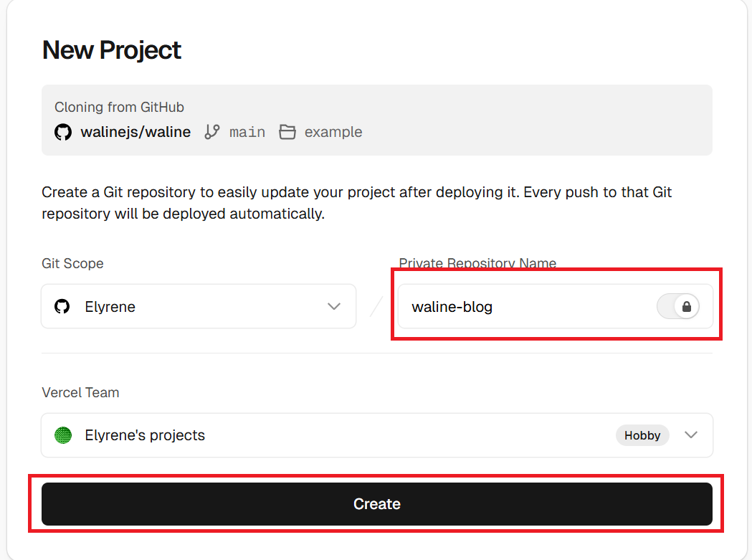This screenshot has width=752, height=560.
Task: Expand the Vercel Team chevron arrow
Action: (691, 435)
